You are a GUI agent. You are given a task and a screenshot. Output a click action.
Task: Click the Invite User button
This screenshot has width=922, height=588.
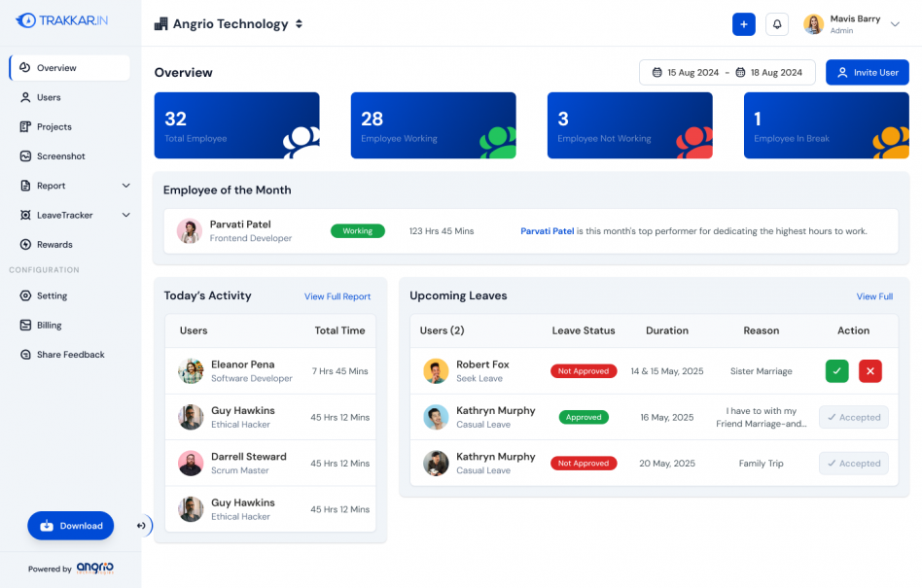[x=868, y=72]
